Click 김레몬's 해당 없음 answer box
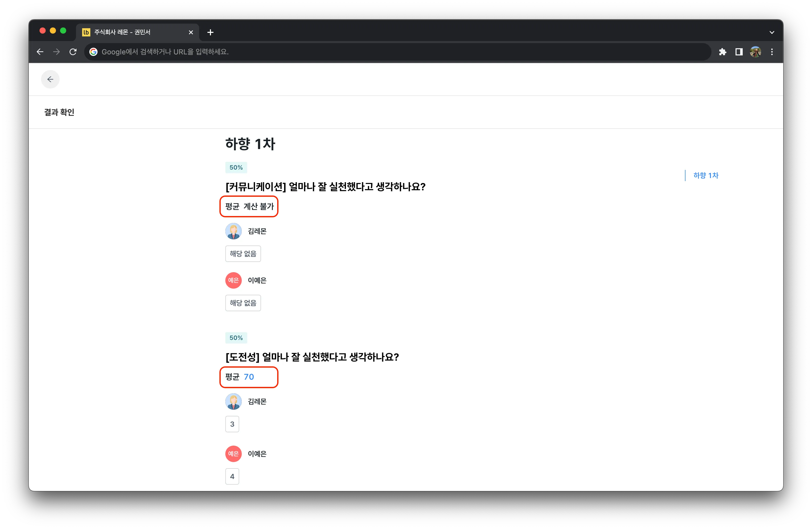The image size is (812, 529). 243,254
